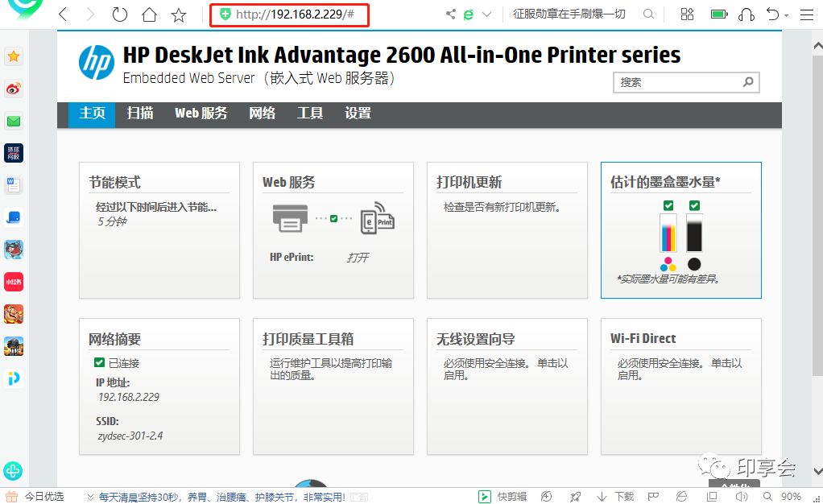Click the browser address bar URL
The height and width of the screenshot is (504, 823).
pyautogui.click(x=295, y=14)
